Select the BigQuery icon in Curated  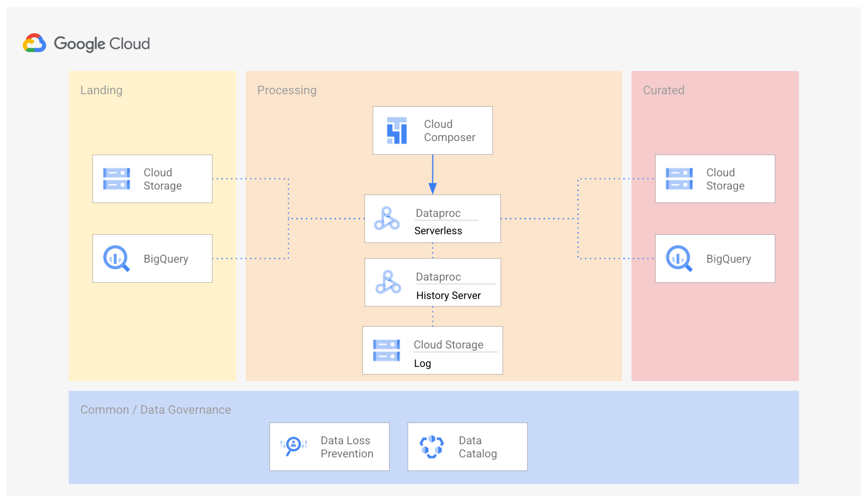coord(679,258)
